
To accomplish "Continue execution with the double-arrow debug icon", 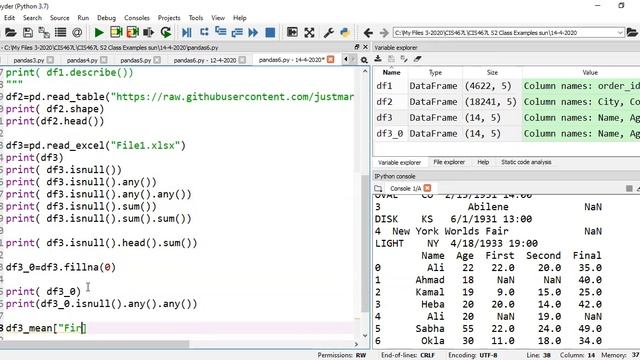I will coord(253,32).
